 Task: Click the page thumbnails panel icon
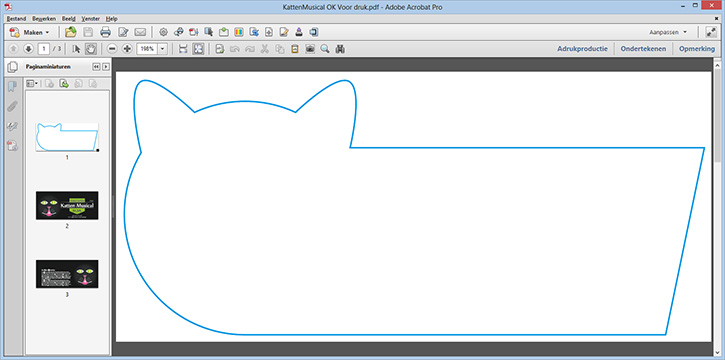tap(12, 67)
